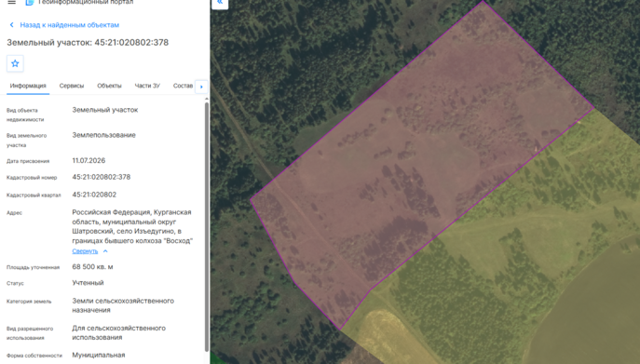The width and height of the screenshot is (640, 364).
Task: Click 'Геоинформационный портал' header title
Action: (x=86, y=2)
